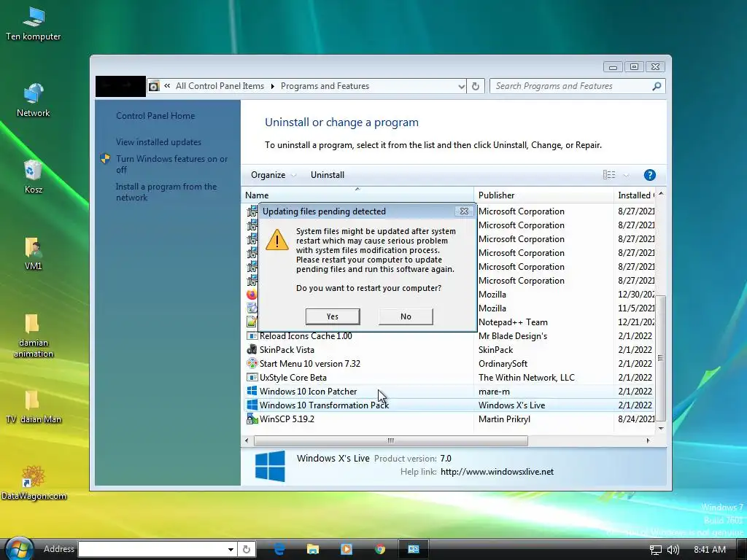Screen dimensions: 747x560
Task: Click the network tray icon
Action: [x=656, y=550]
